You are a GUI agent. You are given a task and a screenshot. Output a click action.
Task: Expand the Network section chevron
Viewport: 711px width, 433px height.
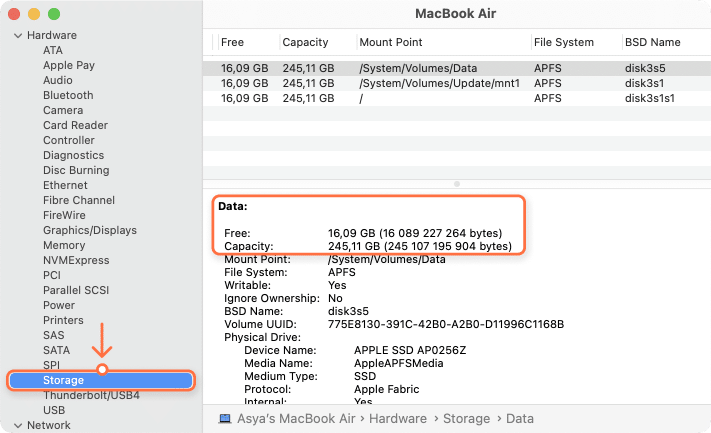point(18,425)
